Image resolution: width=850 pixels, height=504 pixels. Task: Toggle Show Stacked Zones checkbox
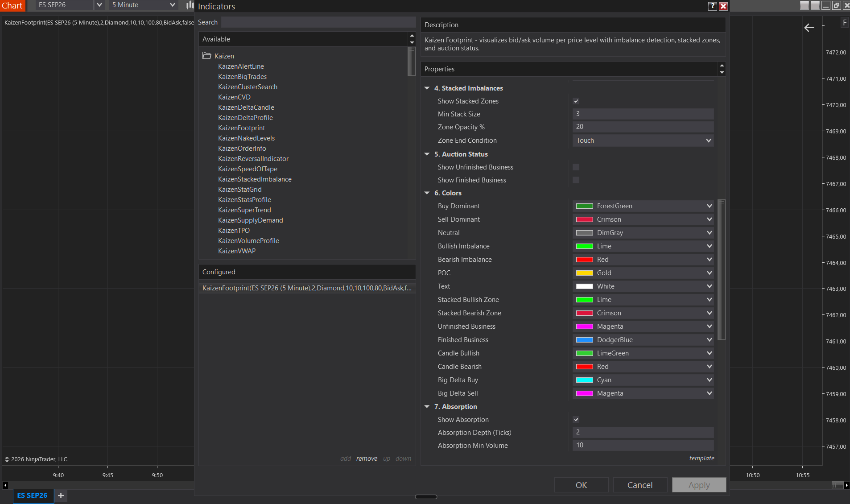(576, 101)
